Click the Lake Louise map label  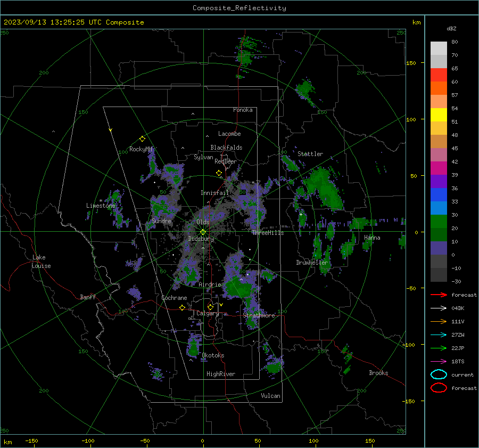pos(41,262)
